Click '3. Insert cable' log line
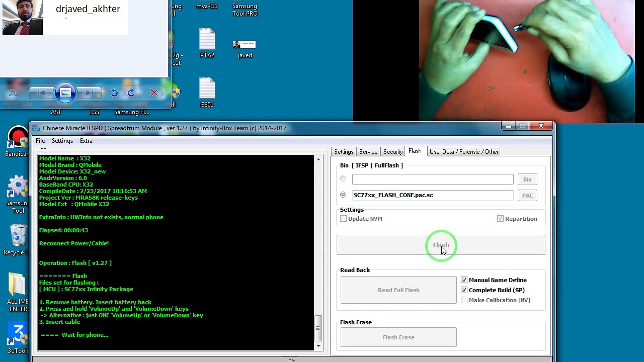The image size is (644, 362). point(59,322)
